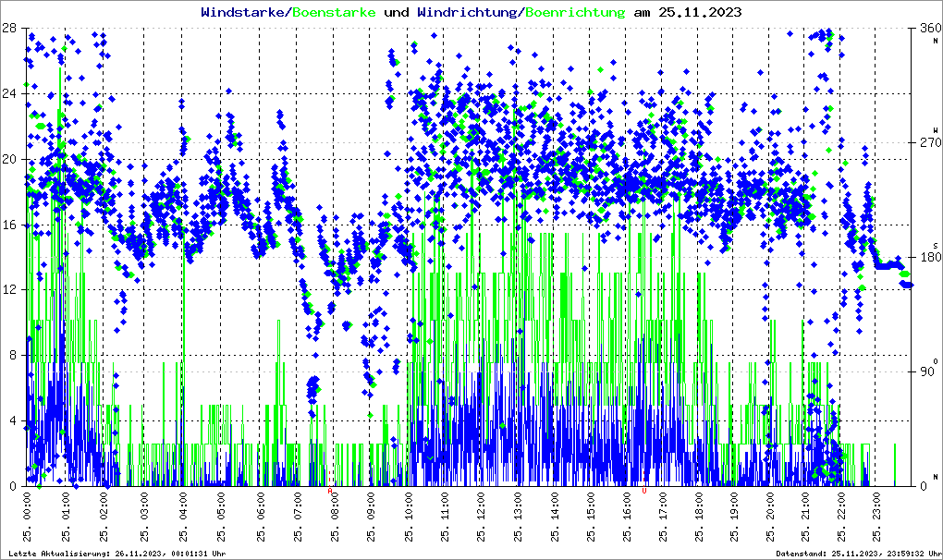Click the '25. 13:00' time axis label
The height and width of the screenshot is (560, 943).
tap(518, 517)
